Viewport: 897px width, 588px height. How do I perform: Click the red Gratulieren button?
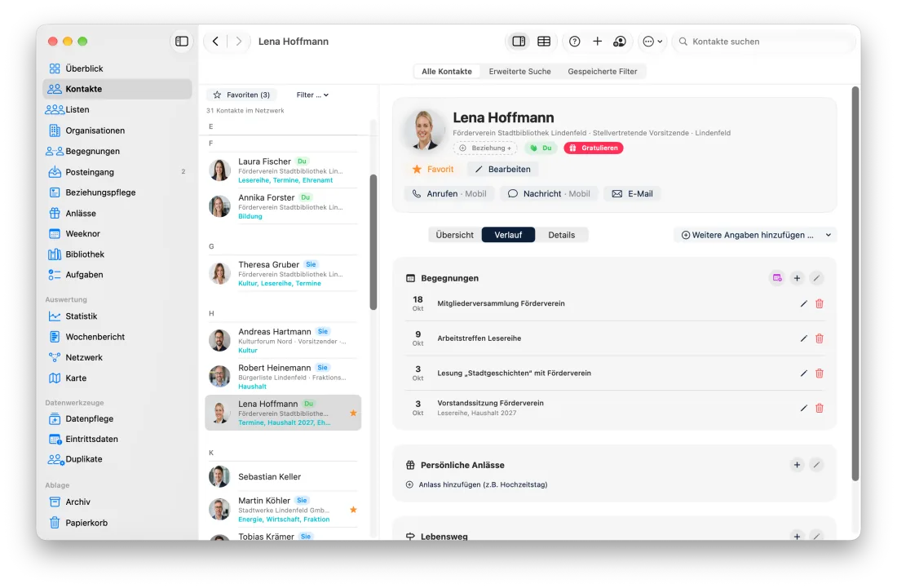[594, 148]
